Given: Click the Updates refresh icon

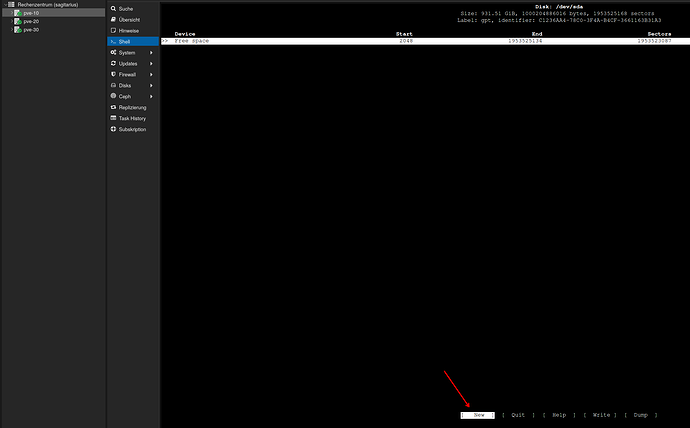Looking at the screenshot, I should coord(113,63).
